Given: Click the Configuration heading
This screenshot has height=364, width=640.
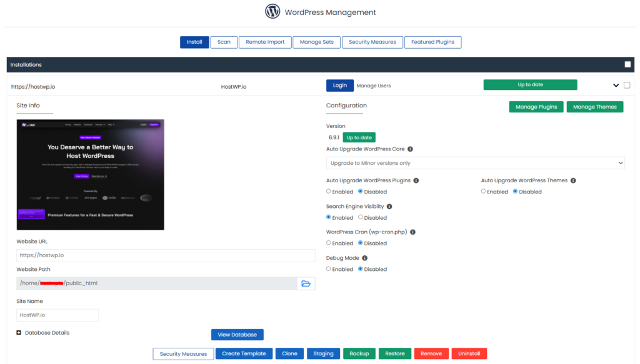Looking at the screenshot, I should pyautogui.click(x=346, y=106).
